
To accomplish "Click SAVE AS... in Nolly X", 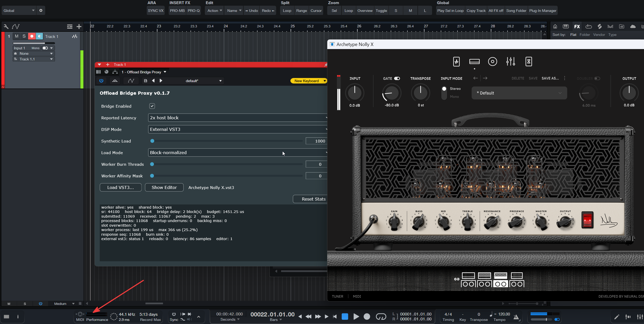I will (550, 78).
